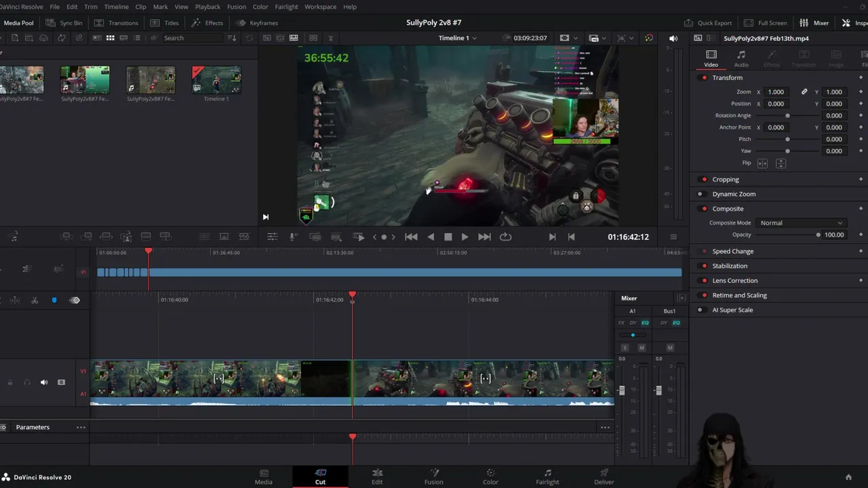Click the Zoom X value field

[x=776, y=92]
